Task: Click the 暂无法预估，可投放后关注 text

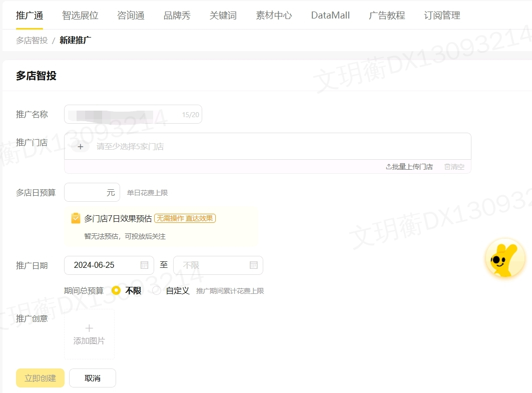Action: point(125,236)
